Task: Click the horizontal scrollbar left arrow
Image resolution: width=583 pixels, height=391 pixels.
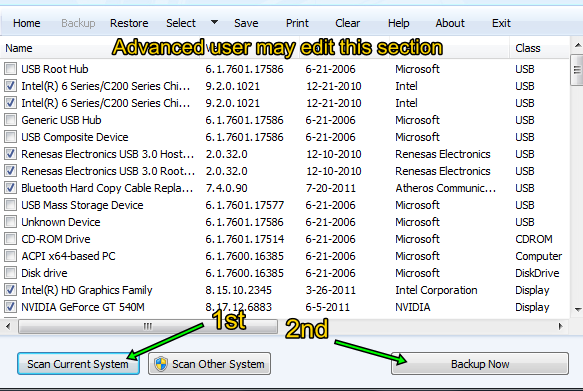Action: [x=8, y=327]
